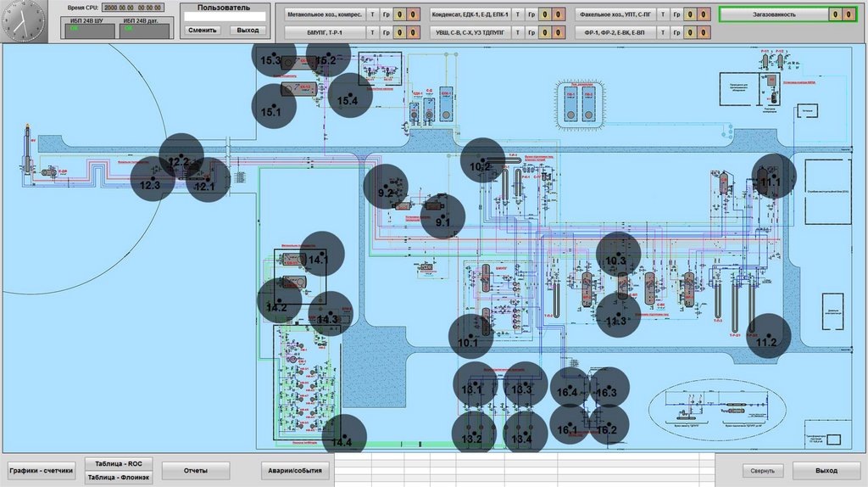Select marker 15.1 on the diagram

point(274,106)
